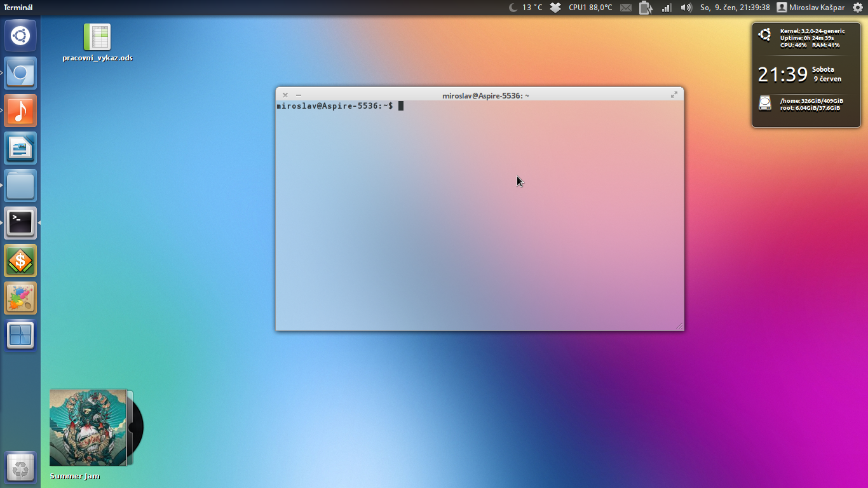
Task: Open LibreOffice Writer from the launcher
Action: pyautogui.click(x=20, y=148)
